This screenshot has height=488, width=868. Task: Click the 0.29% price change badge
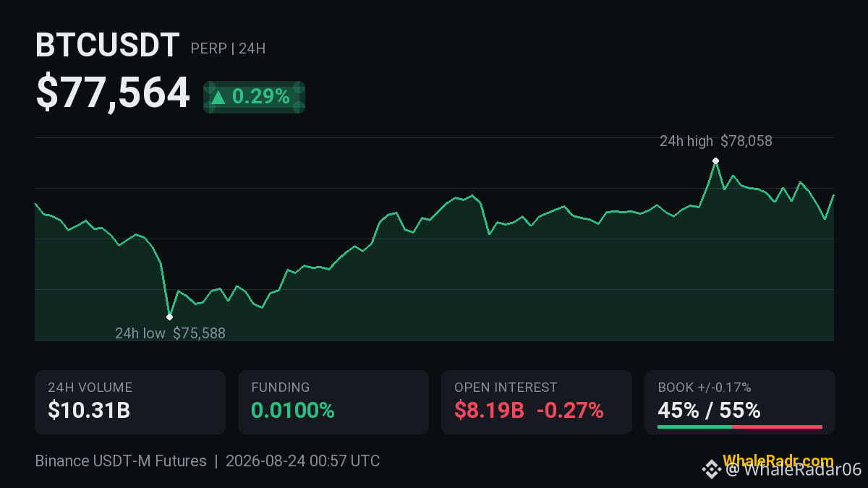coord(254,96)
